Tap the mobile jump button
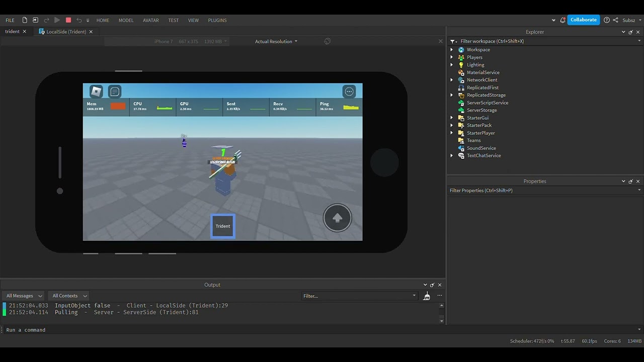The image size is (644, 362). 338,218
